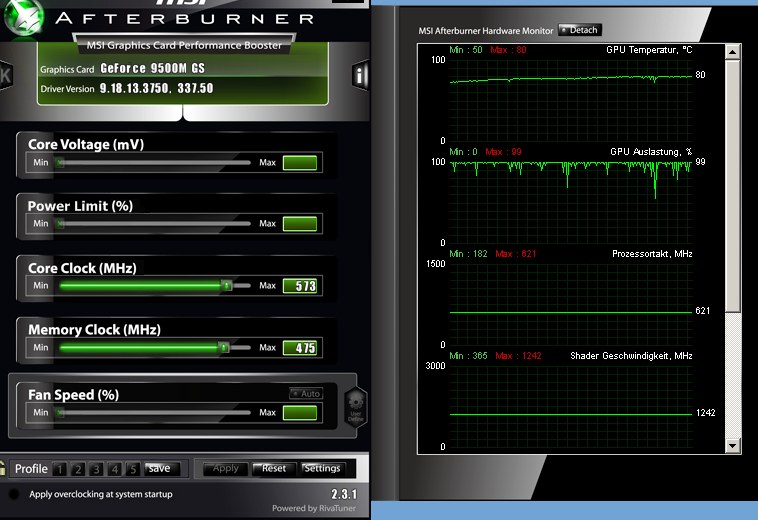
Task: Toggle the Fan Speed Auto button
Action: pyautogui.click(x=306, y=393)
